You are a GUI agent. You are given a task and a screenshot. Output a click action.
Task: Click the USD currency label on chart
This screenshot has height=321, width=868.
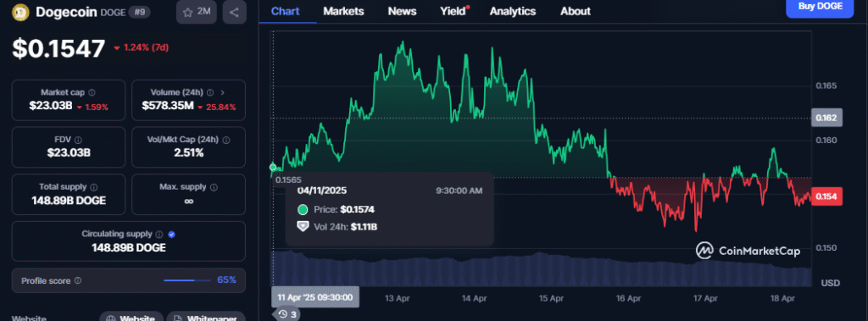point(830,283)
